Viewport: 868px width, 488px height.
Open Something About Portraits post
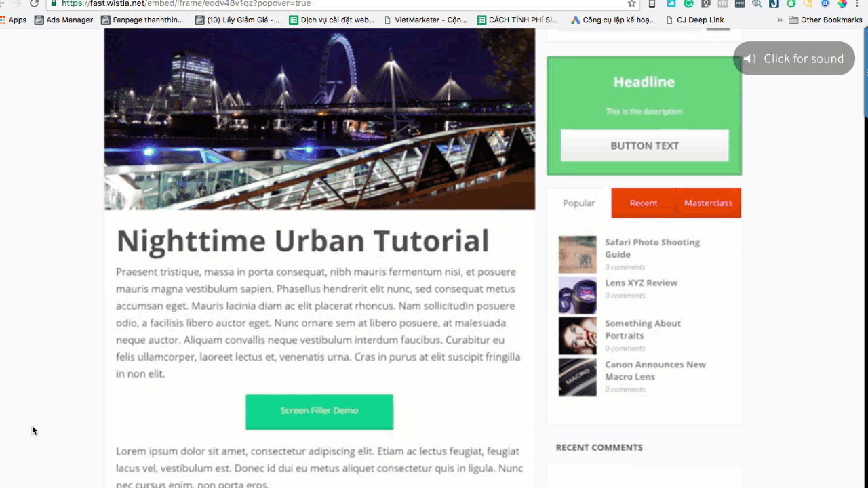point(643,329)
